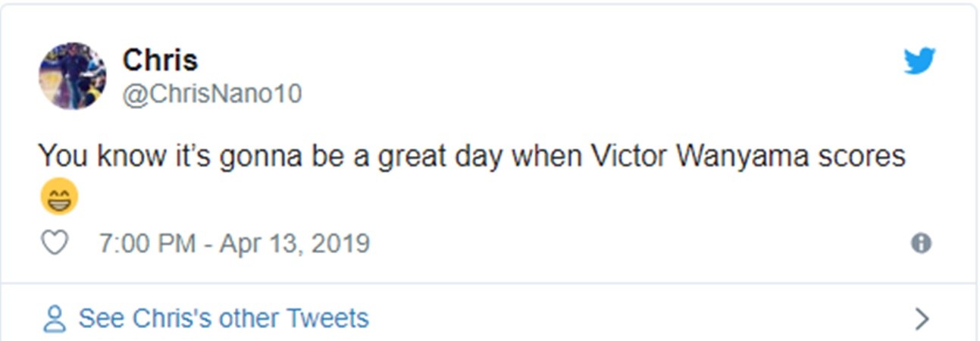
Task: Click the Twitter bird logo
Action: pyautogui.click(x=919, y=61)
